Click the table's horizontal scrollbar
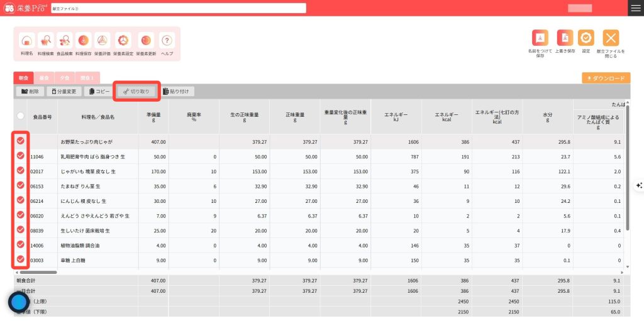This screenshot has width=644, height=321. pyautogui.click(x=38, y=272)
